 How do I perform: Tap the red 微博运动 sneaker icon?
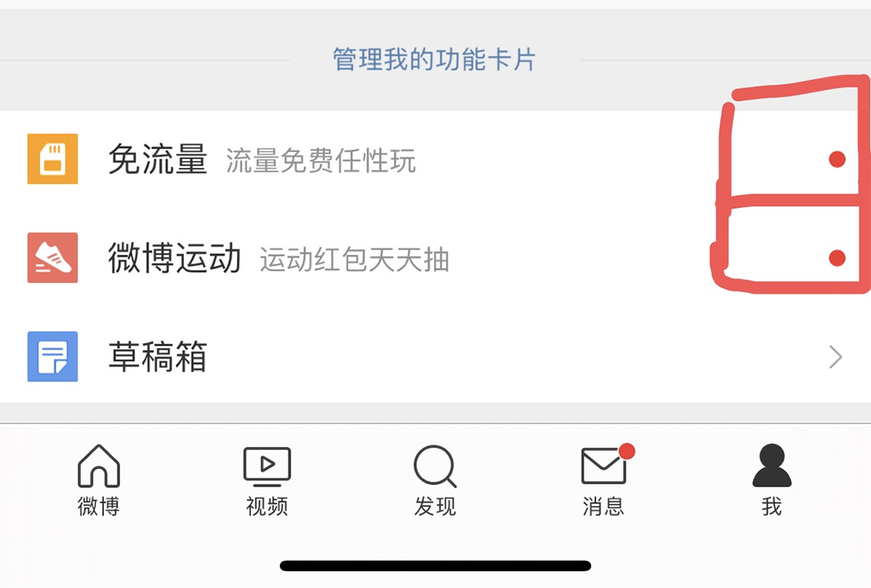53,258
